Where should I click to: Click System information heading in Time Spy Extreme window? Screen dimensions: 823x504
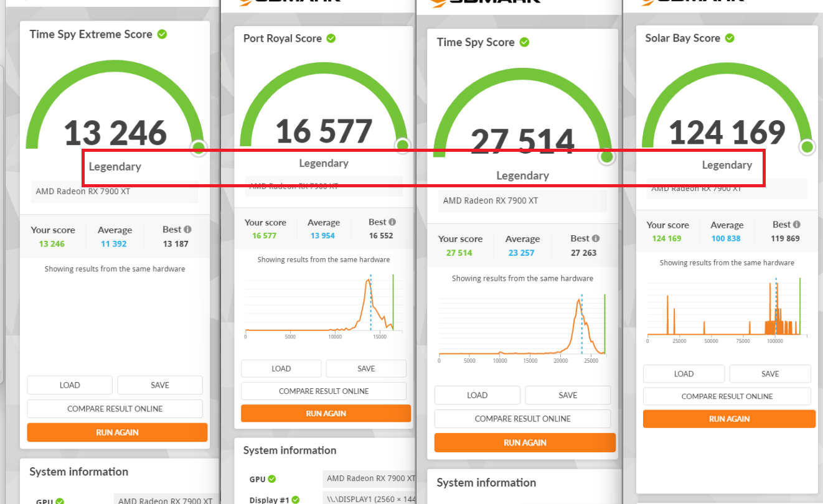(79, 472)
